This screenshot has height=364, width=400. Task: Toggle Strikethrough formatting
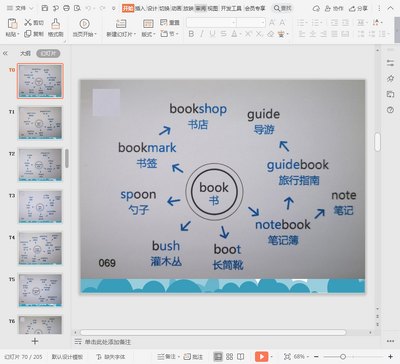tap(223, 34)
